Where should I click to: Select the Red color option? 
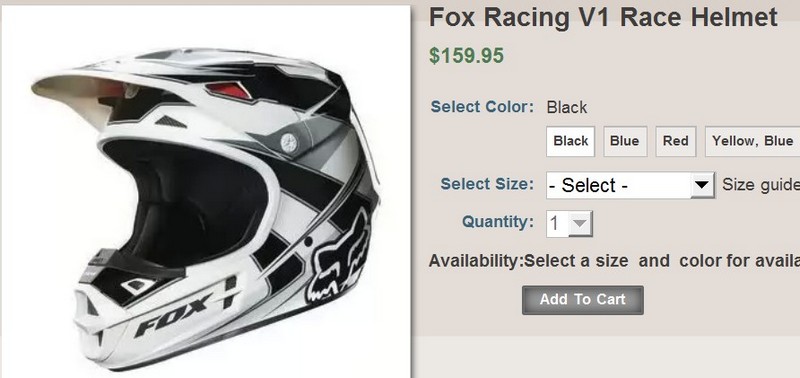pyautogui.click(x=676, y=141)
